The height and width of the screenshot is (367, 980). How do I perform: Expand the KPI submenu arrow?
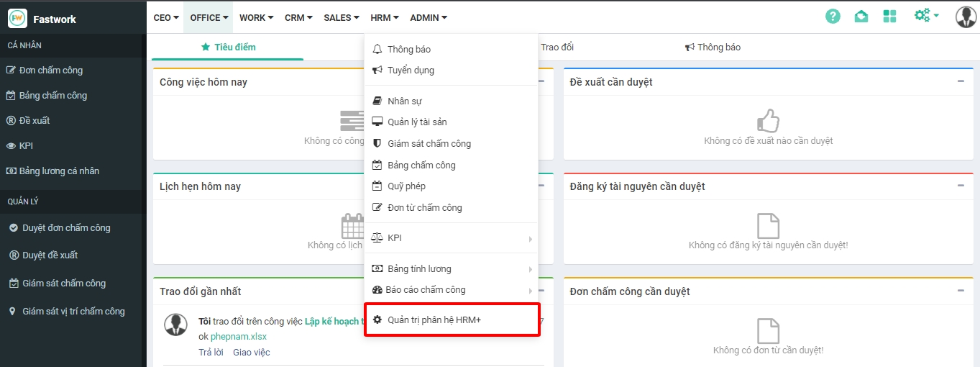pos(530,238)
